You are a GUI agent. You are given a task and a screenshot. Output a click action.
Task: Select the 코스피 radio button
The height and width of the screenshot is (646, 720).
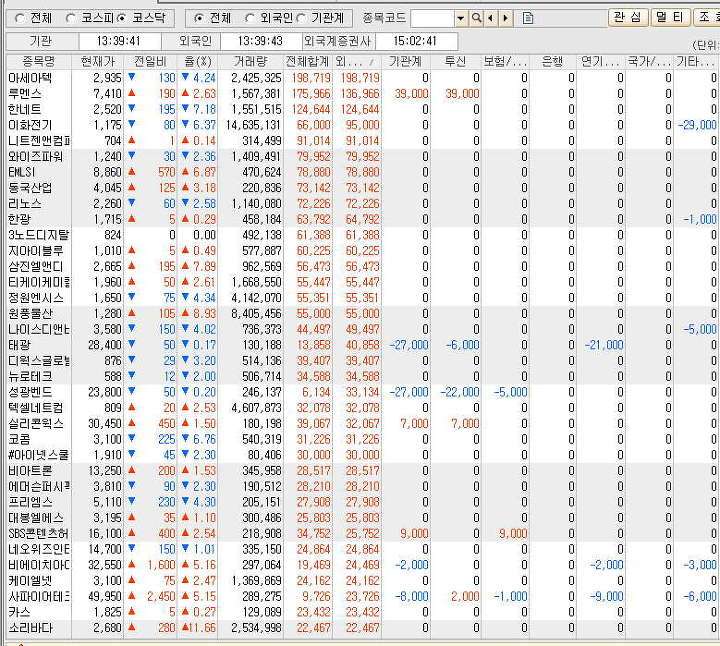click(x=70, y=19)
